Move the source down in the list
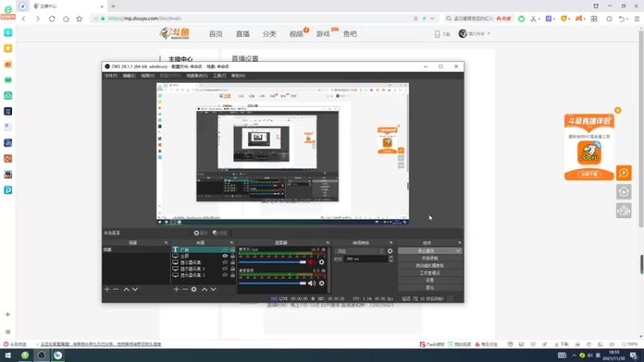Viewport: 644px width, 362px height. tap(213, 290)
